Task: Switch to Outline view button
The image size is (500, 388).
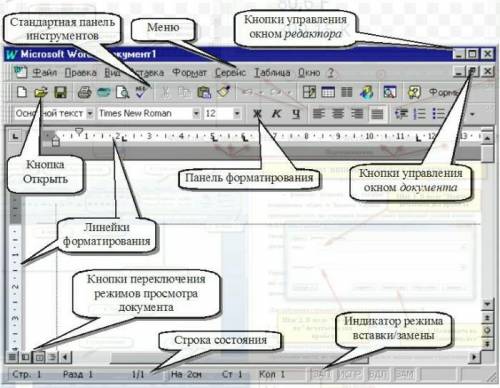Action: pyautogui.click(x=52, y=357)
